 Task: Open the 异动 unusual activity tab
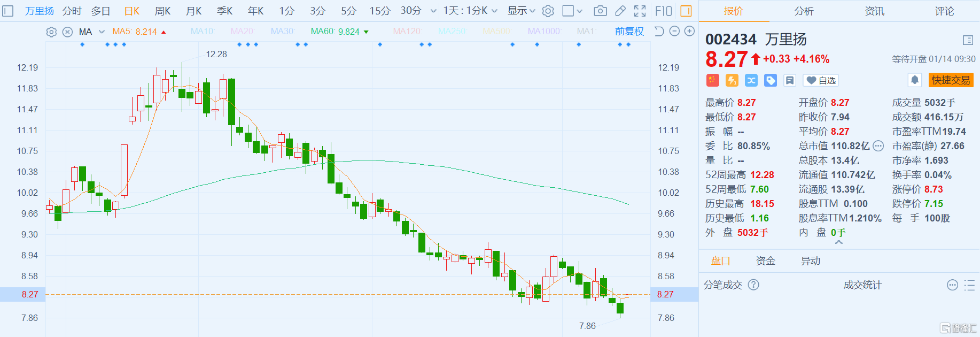pos(810,261)
